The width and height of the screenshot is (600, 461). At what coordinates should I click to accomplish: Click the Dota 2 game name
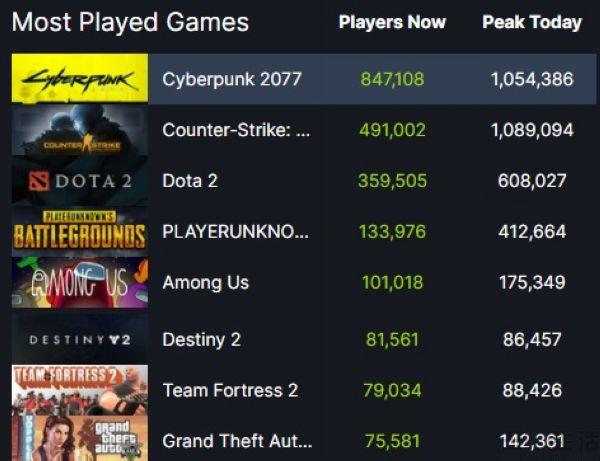click(x=190, y=181)
